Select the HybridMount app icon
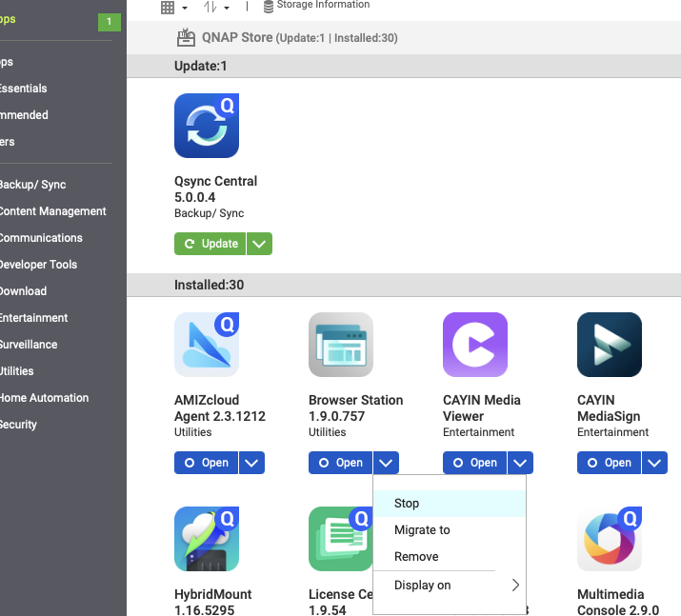681x616 pixels. tap(206, 539)
